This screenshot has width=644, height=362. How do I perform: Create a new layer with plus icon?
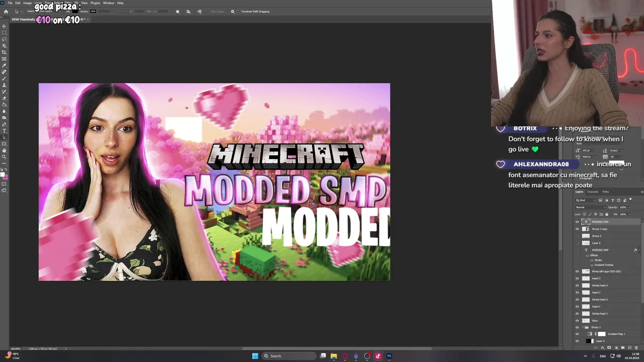[629, 347]
